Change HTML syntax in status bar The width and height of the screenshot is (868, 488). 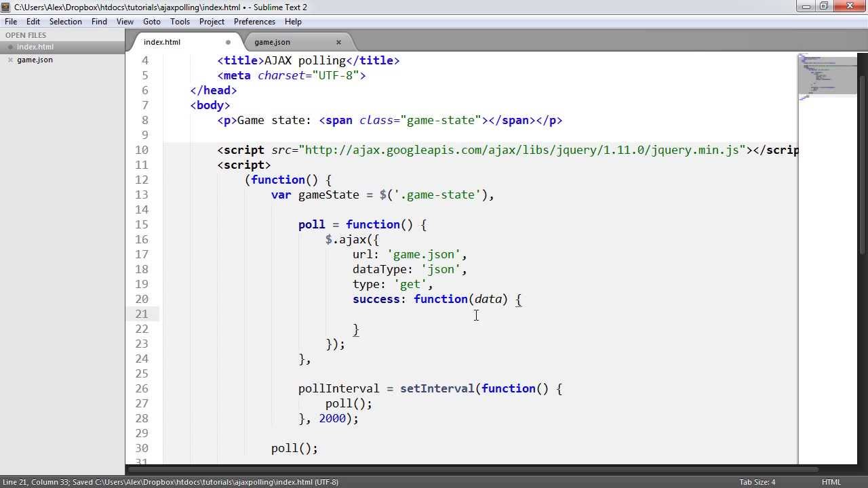click(831, 482)
